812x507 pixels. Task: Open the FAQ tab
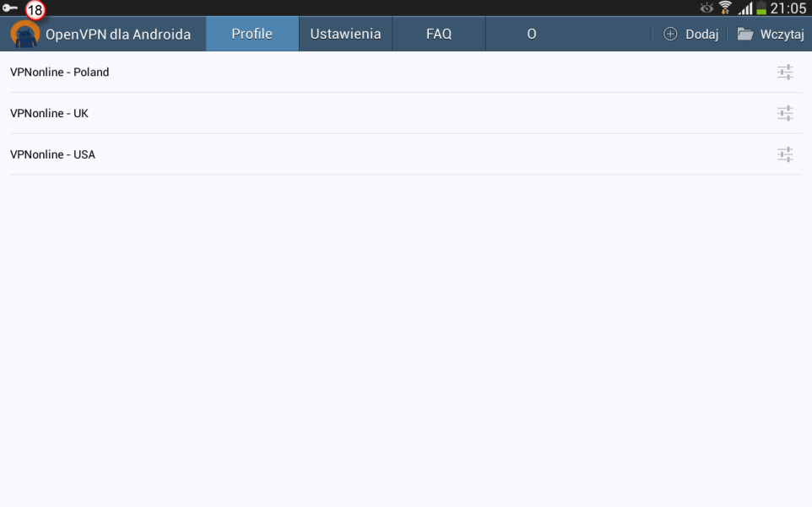439,34
